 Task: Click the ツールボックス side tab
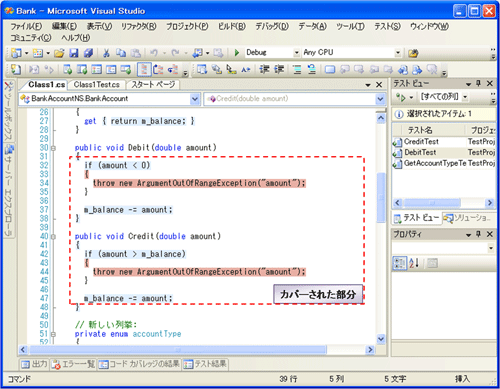tap(9, 111)
